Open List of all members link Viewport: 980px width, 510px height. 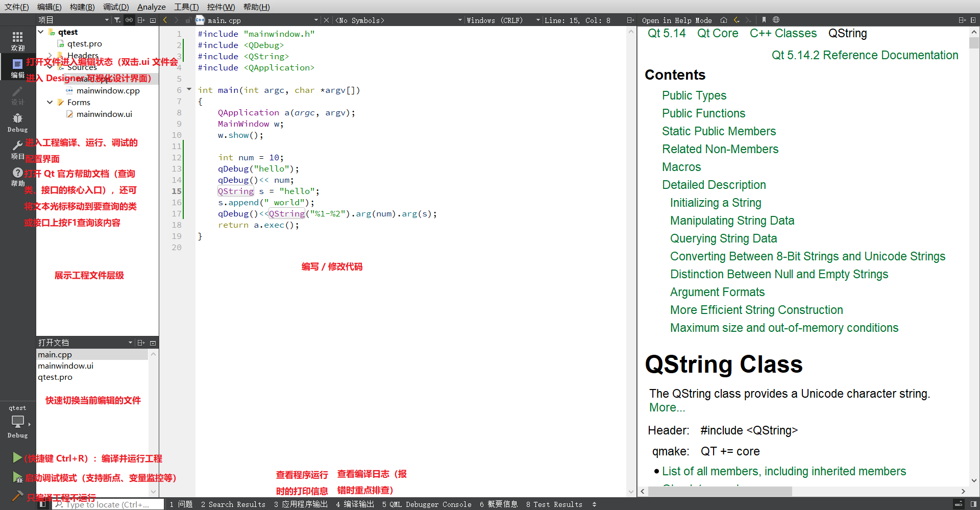(784, 471)
